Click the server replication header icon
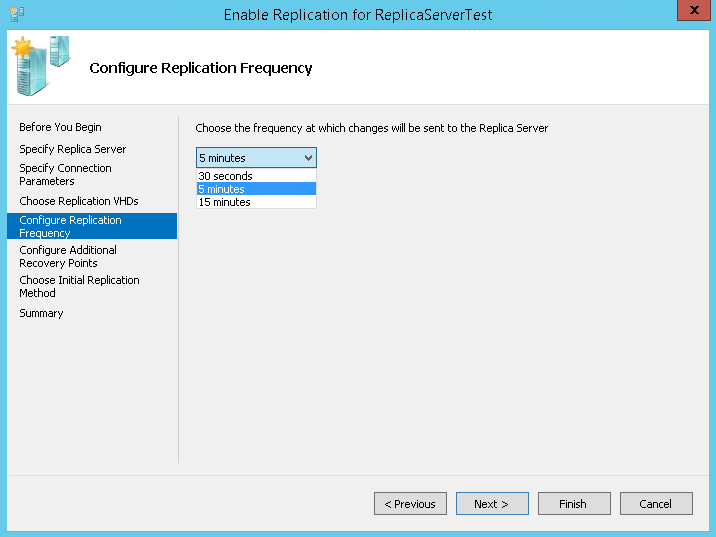 (41, 66)
